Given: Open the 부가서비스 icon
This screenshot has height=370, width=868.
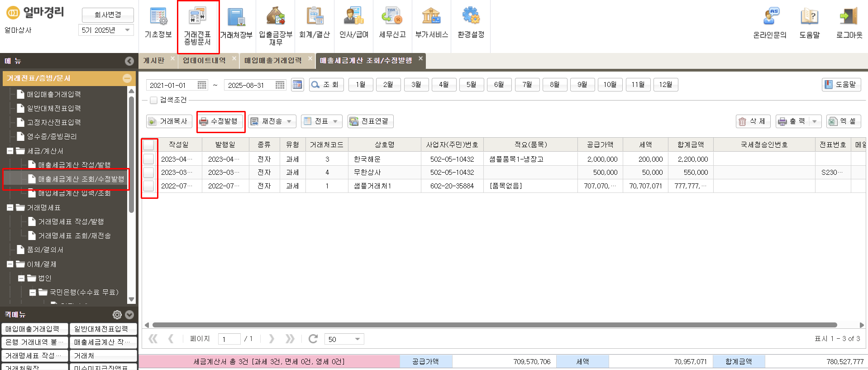Looking at the screenshot, I should click(432, 23).
